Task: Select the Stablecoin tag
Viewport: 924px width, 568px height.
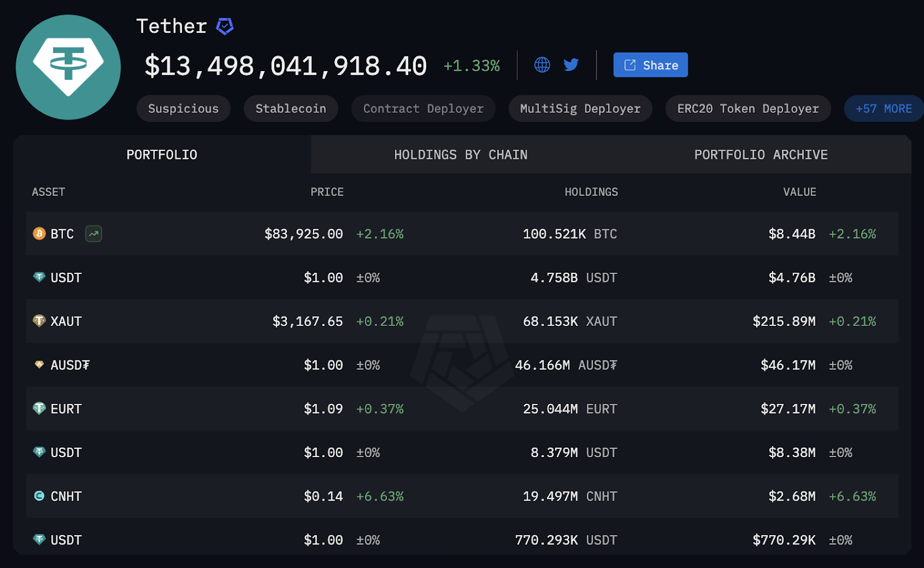Action: coord(290,109)
